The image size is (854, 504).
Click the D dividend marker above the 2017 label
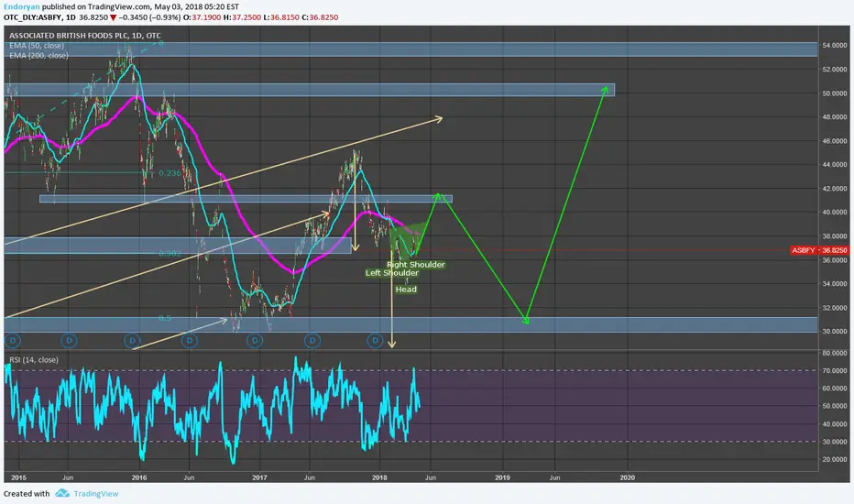click(255, 341)
